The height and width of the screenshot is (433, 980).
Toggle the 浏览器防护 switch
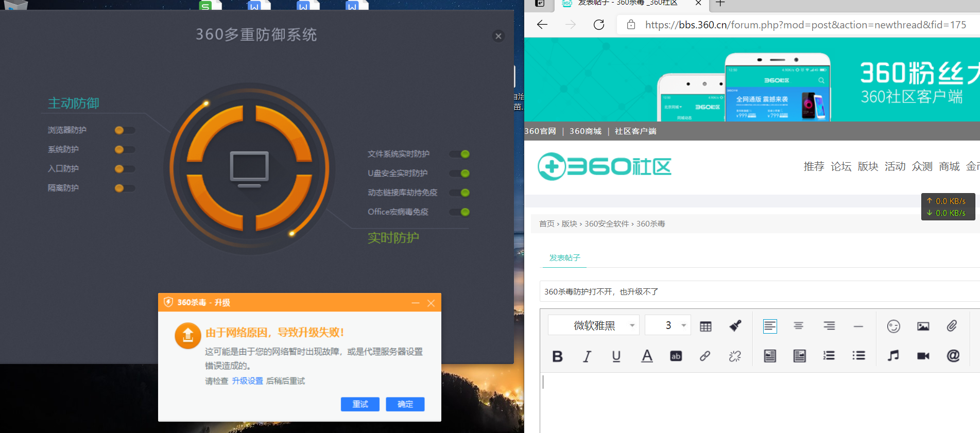[x=125, y=130]
